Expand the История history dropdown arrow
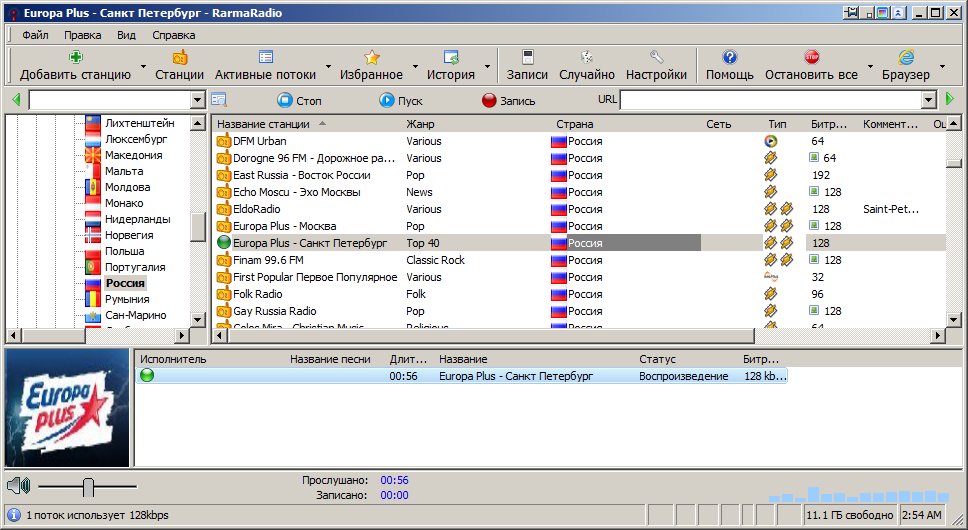This screenshot has height=530, width=968. [x=487, y=67]
